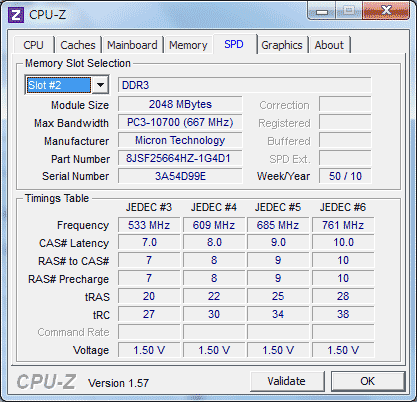Click tRAS value 28
The width and height of the screenshot is (417, 402).
pos(343,296)
